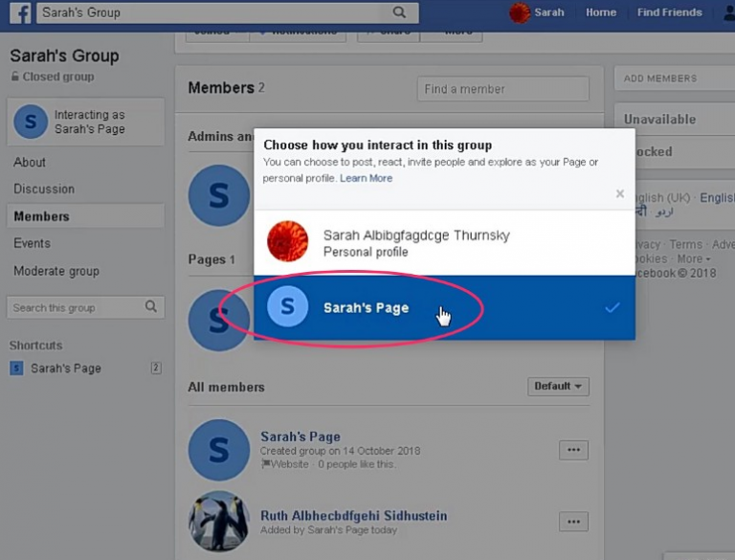Click the Sarah's Group search box
The image size is (735, 560).
pos(228,12)
